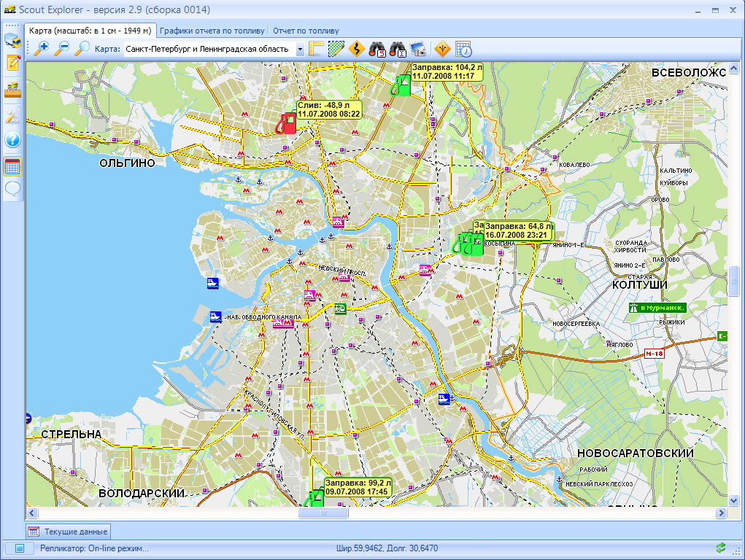This screenshot has height=560, width=745.
Task: Click the КОЛТУШИ map label
Action: coord(639,285)
